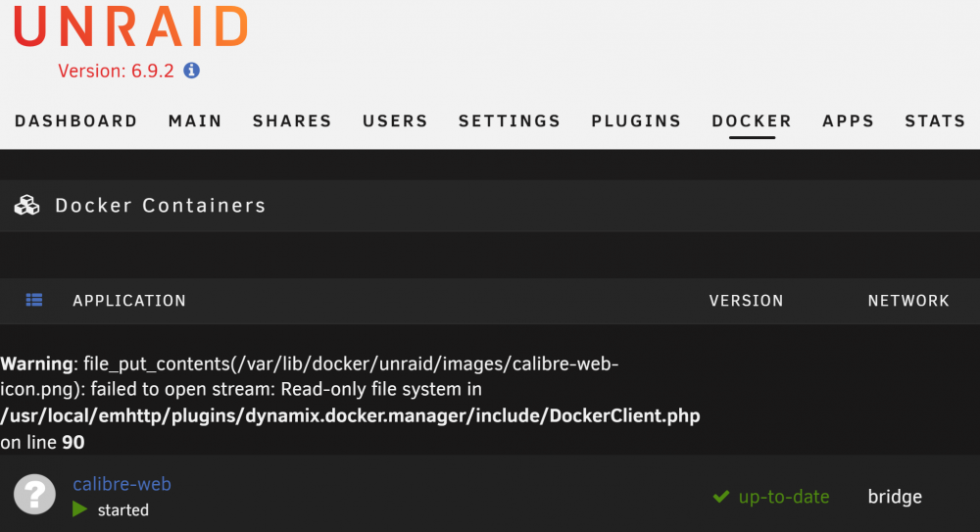This screenshot has height=532, width=980.
Task: Open the Apps tab
Action: click(848, 121)
